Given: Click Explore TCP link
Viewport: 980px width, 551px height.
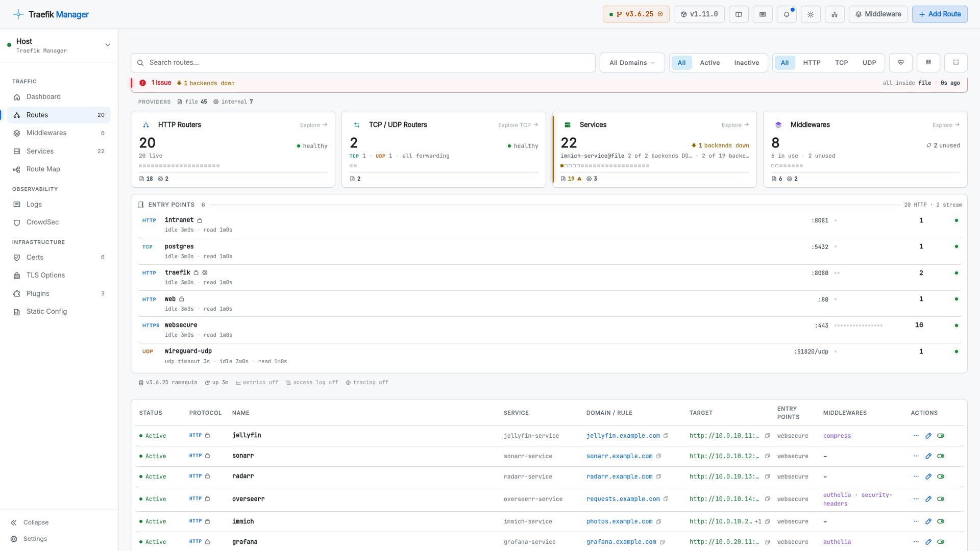Looking at the screenshot, I should 518,125.
